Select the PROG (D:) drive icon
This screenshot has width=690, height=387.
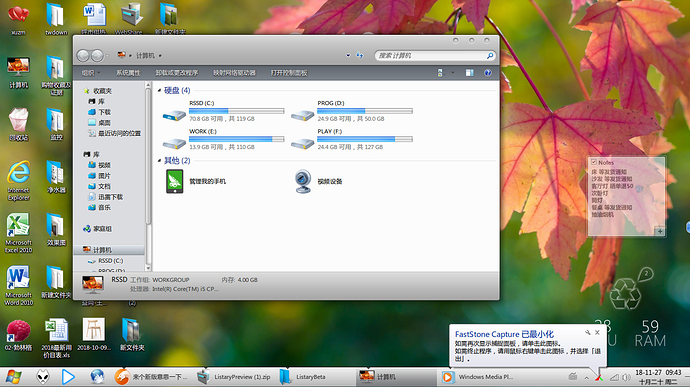point(303,115)
